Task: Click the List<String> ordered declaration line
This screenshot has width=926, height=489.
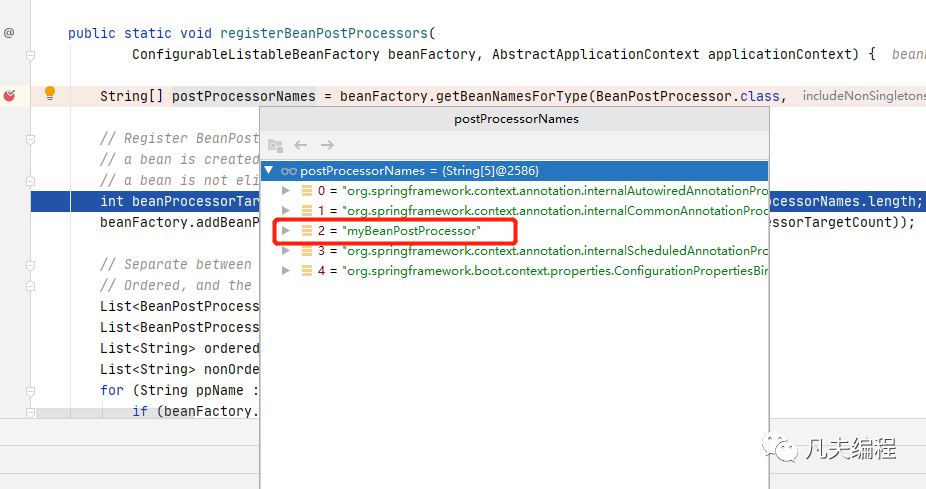Action: (180, 348)
